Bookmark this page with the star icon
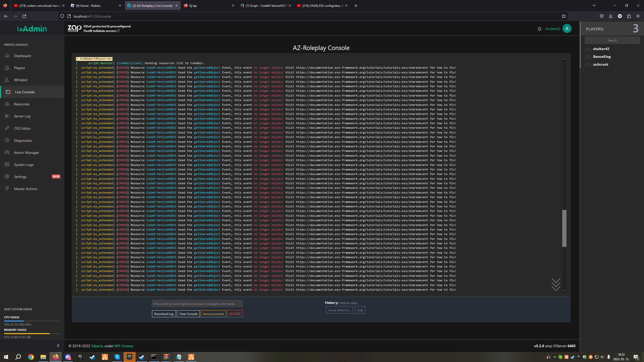 click(x=563, y=16)
